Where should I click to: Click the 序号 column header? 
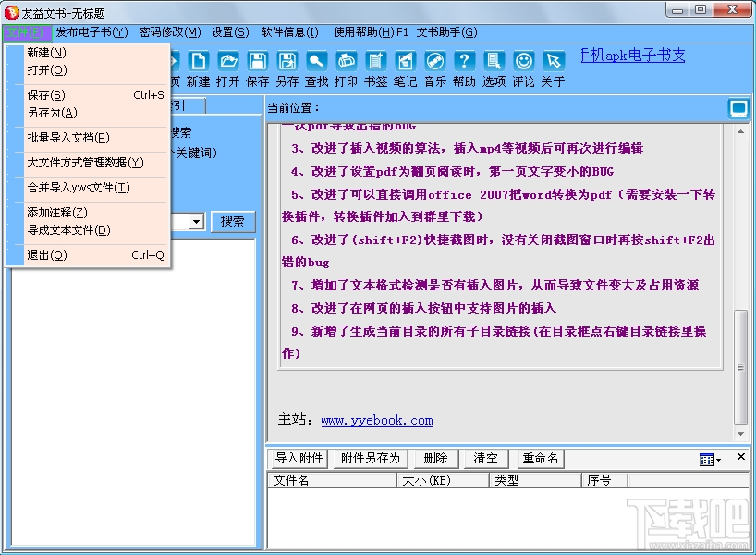click(605, 480)
